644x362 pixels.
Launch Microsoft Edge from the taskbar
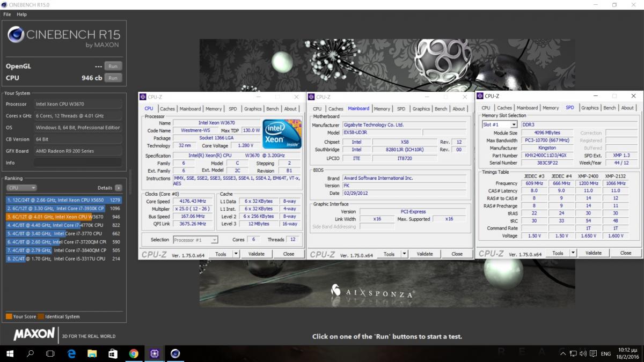[72, 353]
